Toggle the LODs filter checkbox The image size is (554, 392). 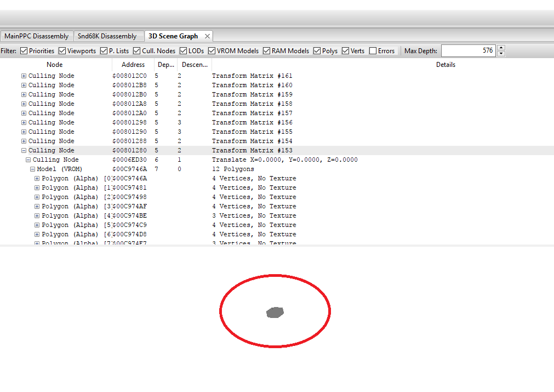(184, 51)
